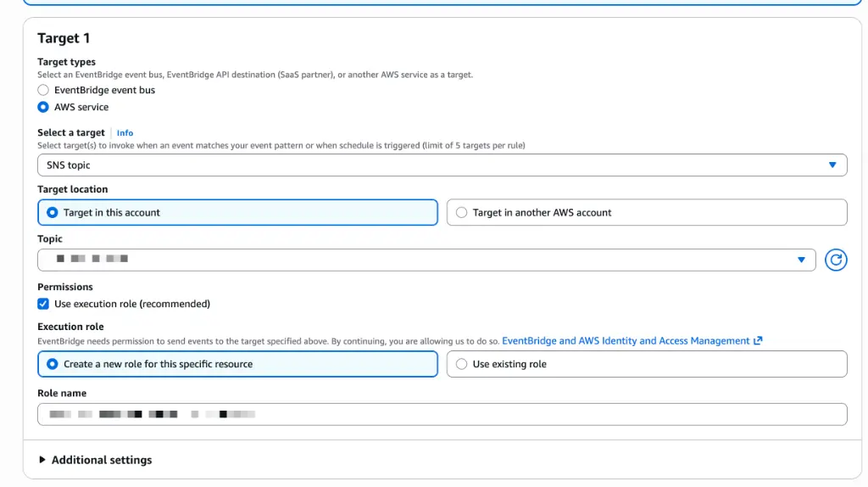Click into the Role name input field
Viewport: 868px width, 487px height.
click(x=442, y=414)
